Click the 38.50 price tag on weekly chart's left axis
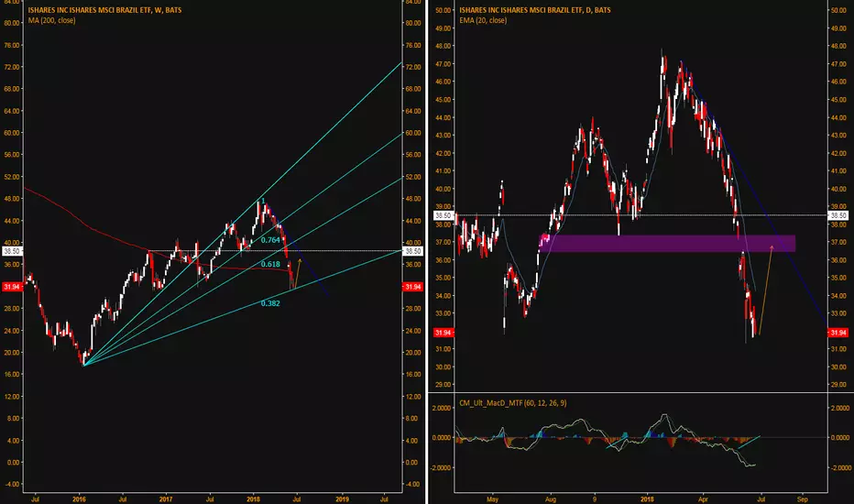854x504 pixels. coord(11,251)
